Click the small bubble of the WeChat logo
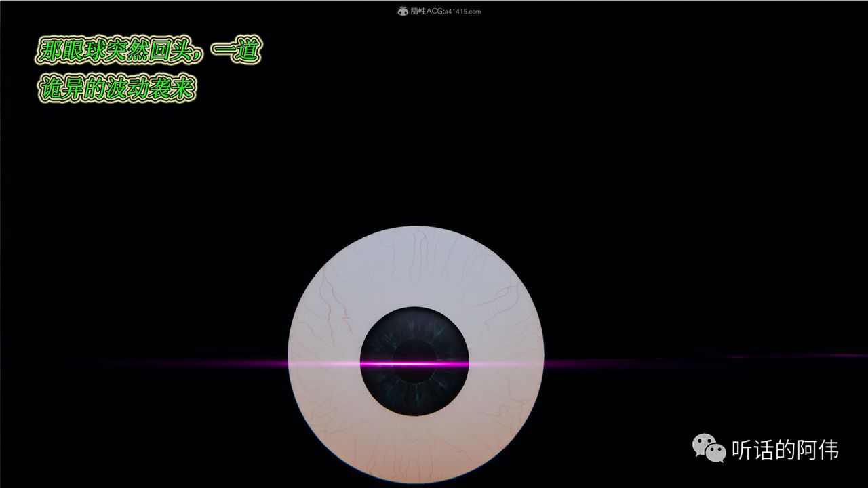Viewport: 868px width, 488px height. (x=715, y=453)
